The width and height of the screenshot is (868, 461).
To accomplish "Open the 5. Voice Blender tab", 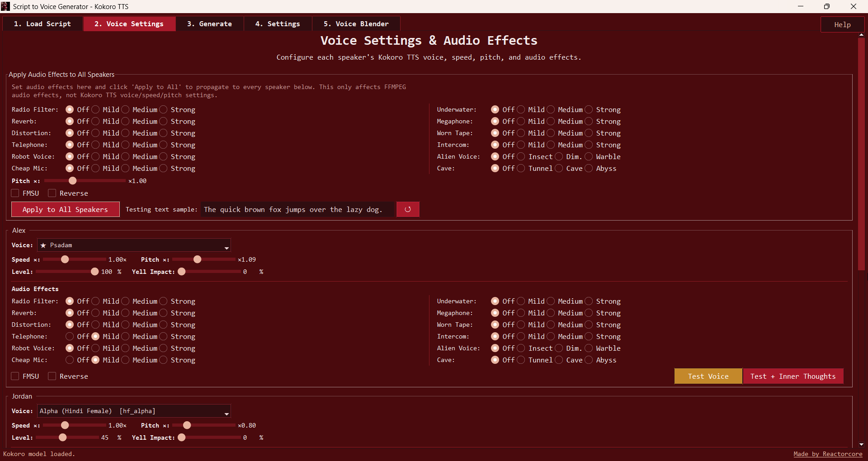I will [x=356, y=24].
